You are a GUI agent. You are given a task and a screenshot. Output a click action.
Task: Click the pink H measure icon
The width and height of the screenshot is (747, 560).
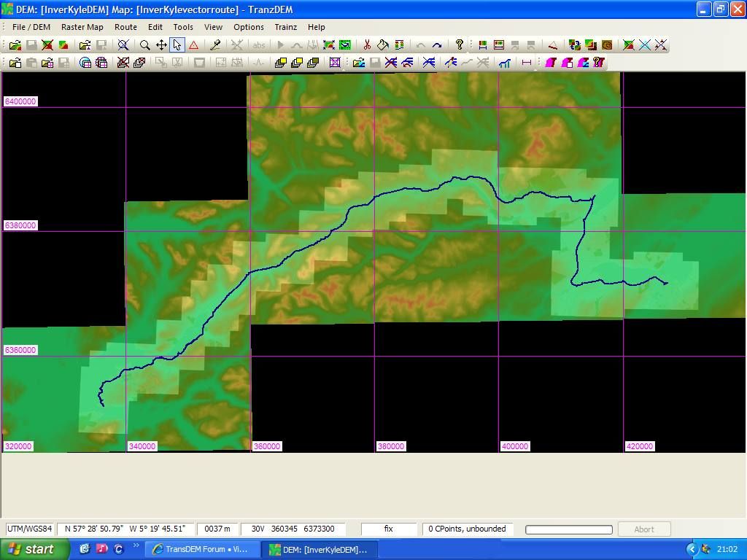[527, 63]
